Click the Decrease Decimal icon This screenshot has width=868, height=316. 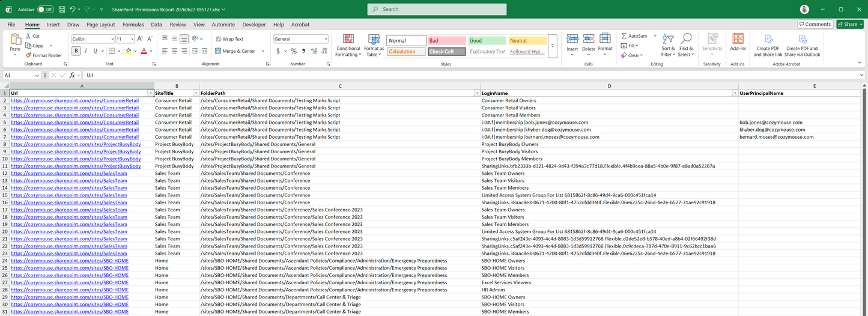(x=323, y=51)
